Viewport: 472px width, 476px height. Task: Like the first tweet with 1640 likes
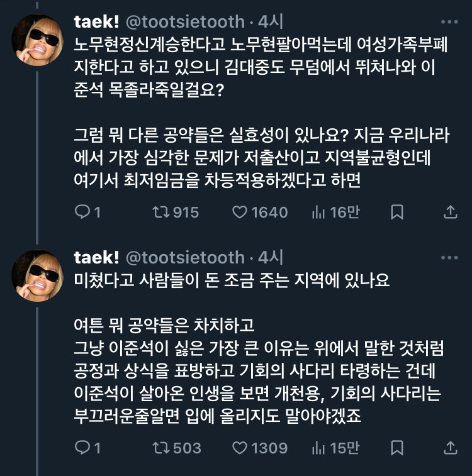click(240, 213)
